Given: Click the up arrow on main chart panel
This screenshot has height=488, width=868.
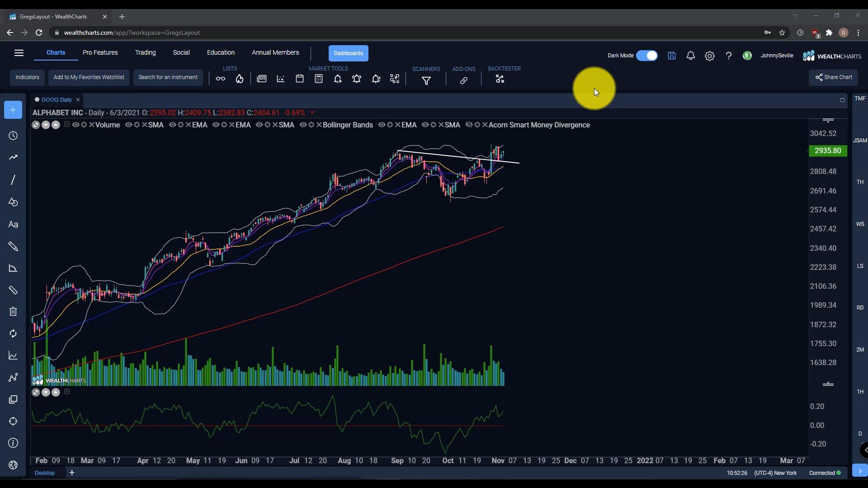Looking at the screenshot, I should (56, 125).
